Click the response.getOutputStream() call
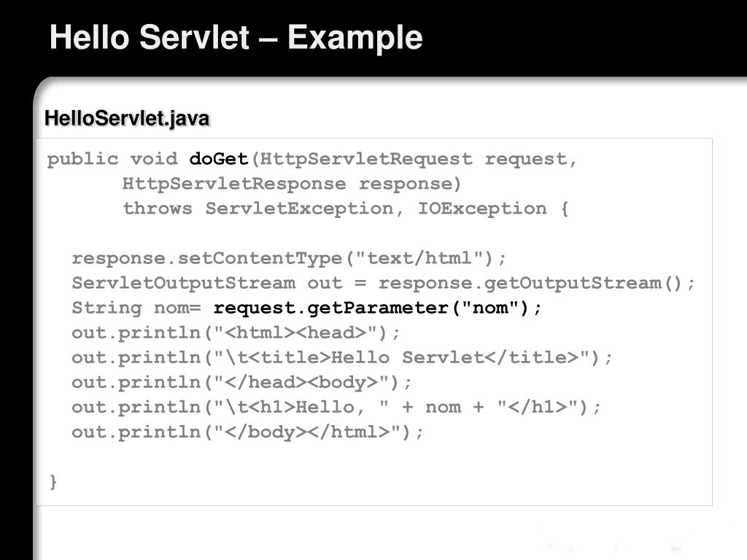The height and width of the screenshot is (560, 747). [537, 283]
